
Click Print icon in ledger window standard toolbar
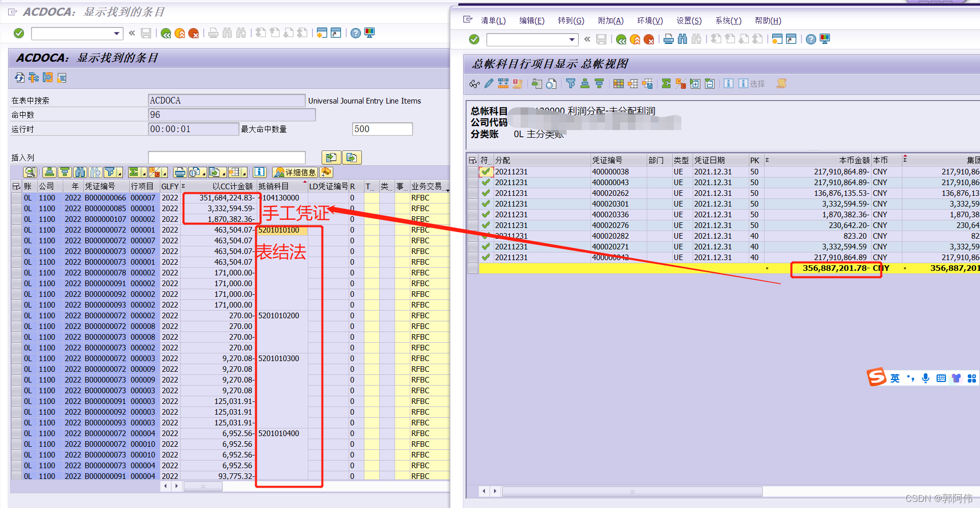point(669,39)
